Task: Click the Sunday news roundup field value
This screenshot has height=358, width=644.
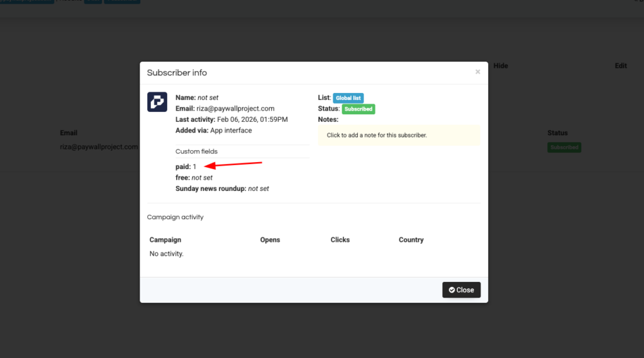Action: pyautogui.click(x=258, y=188)
